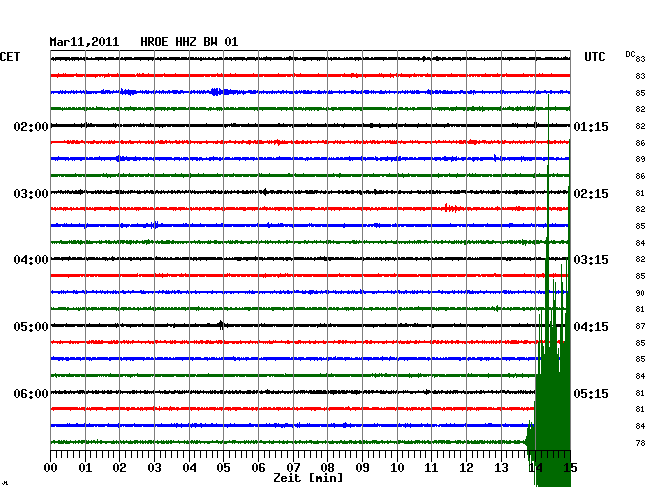
Task: Select minute mark 15 on the axis
Action: click(570, 468)
